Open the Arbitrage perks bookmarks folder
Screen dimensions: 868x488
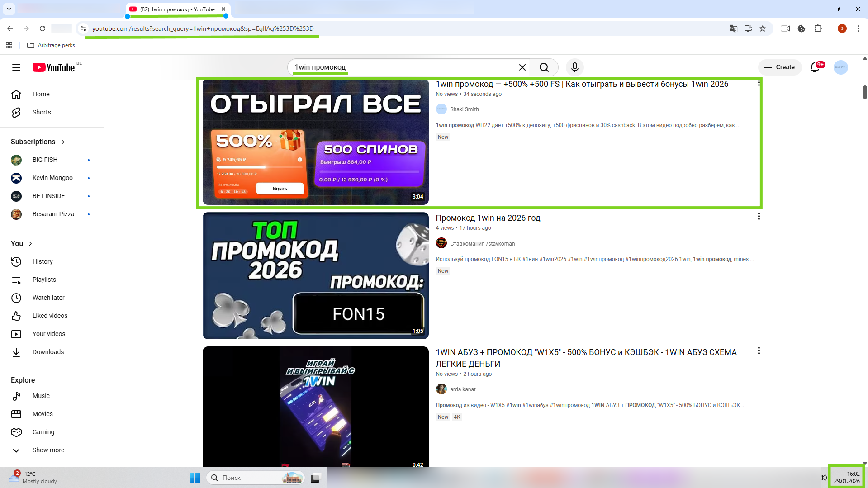tap(51, 45)
